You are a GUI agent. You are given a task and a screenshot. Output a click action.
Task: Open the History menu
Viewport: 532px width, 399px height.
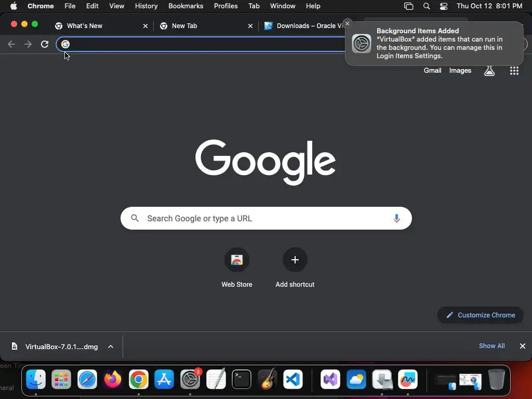coord(146,6)
